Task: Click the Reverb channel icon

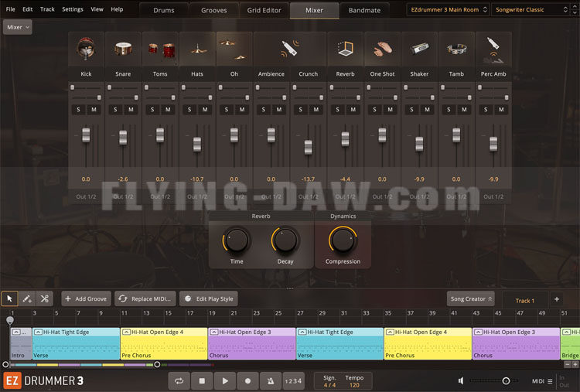Action: pyautogui.click(x=345, y=49)
